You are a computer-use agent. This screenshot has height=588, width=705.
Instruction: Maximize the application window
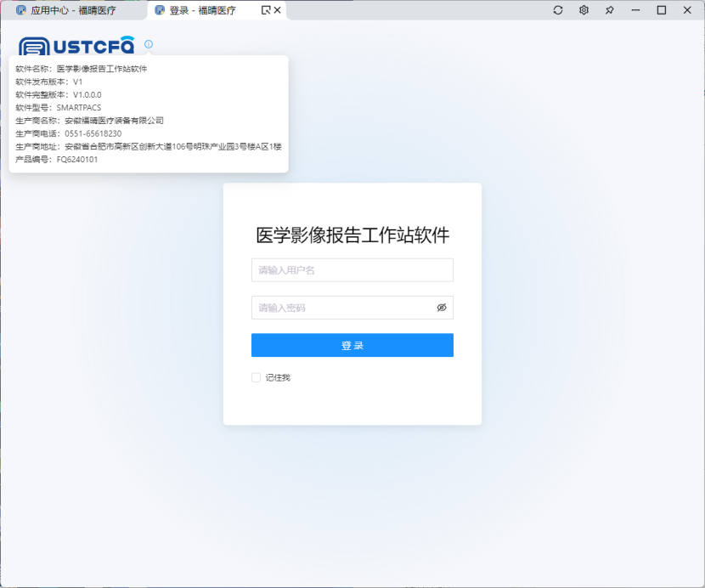coord(661,10)
